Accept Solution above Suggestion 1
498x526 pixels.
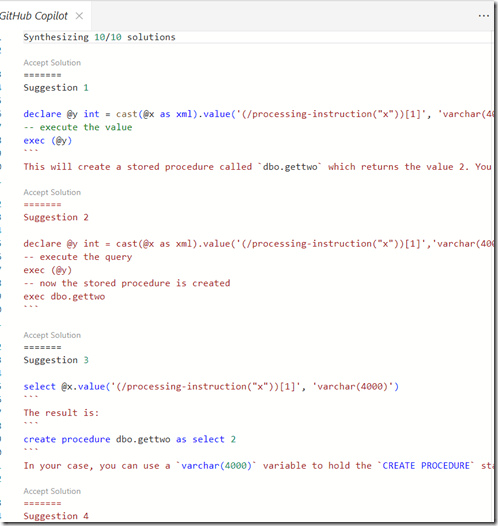tap(52, 63)
